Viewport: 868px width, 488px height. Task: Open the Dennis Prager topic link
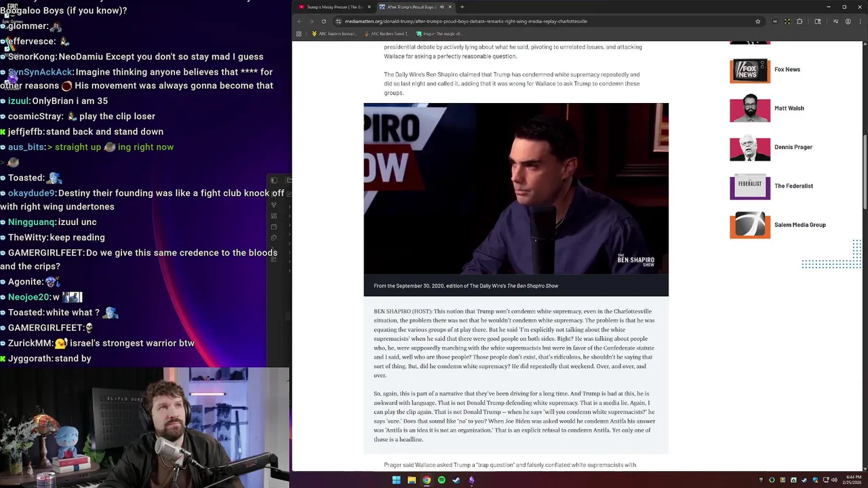click(793, 146)
